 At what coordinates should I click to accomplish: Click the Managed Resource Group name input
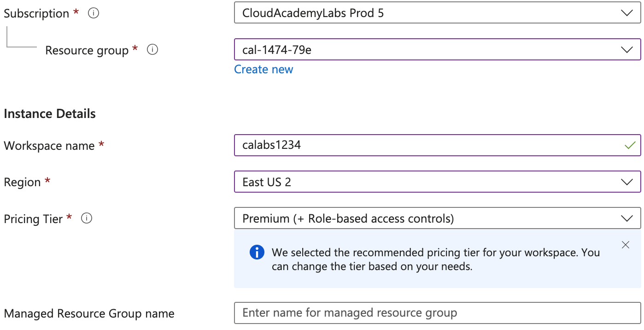click(x=437, y=313)
